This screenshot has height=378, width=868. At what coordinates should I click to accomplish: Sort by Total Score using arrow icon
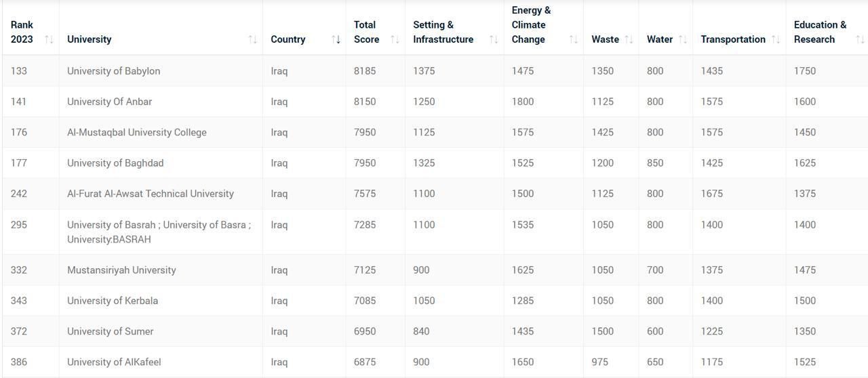click(x=395, y=39)
